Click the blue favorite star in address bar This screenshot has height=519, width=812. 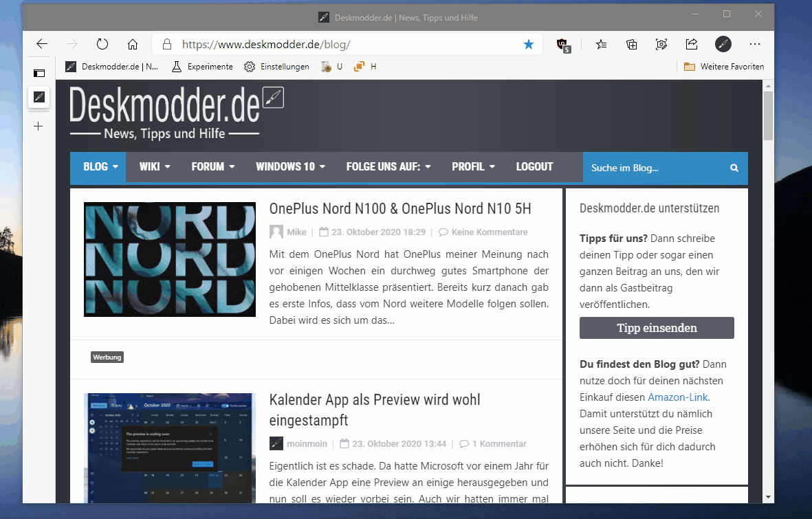(x=528, y=44)
